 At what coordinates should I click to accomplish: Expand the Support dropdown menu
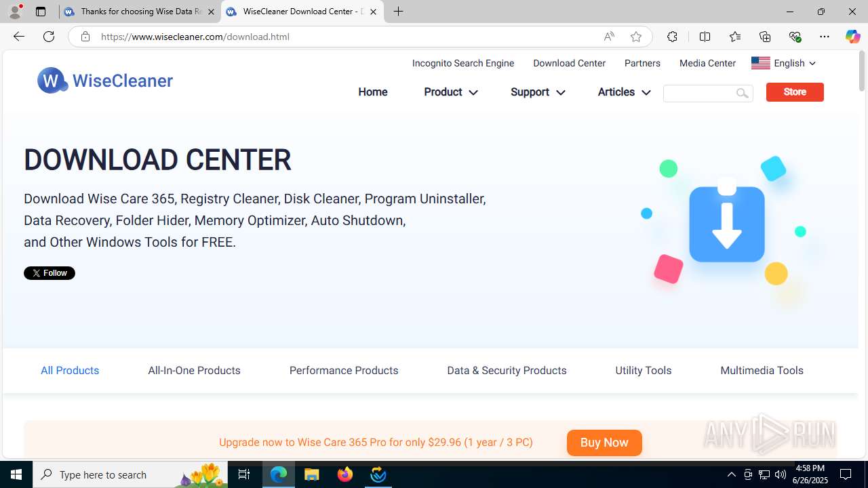538,92
